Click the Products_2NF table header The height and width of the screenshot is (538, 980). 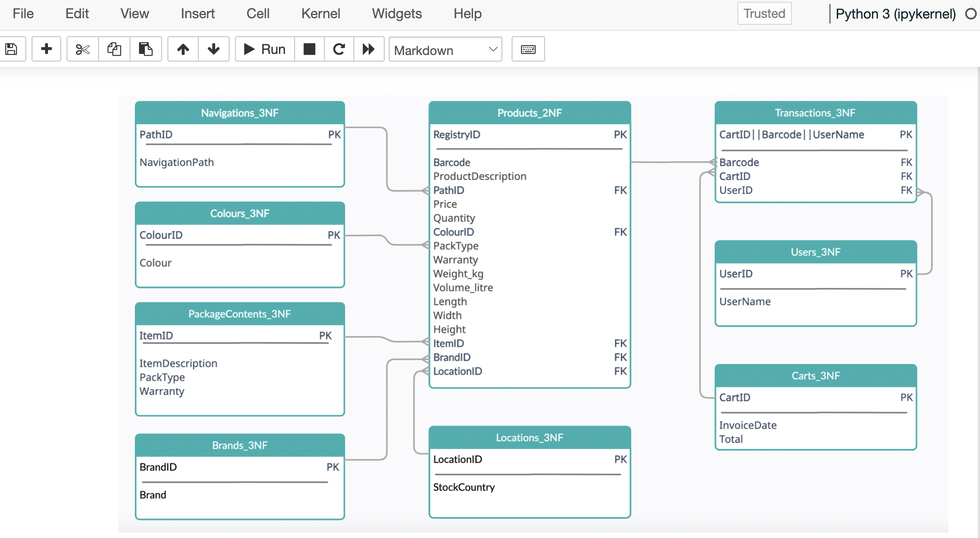point(530,113)
